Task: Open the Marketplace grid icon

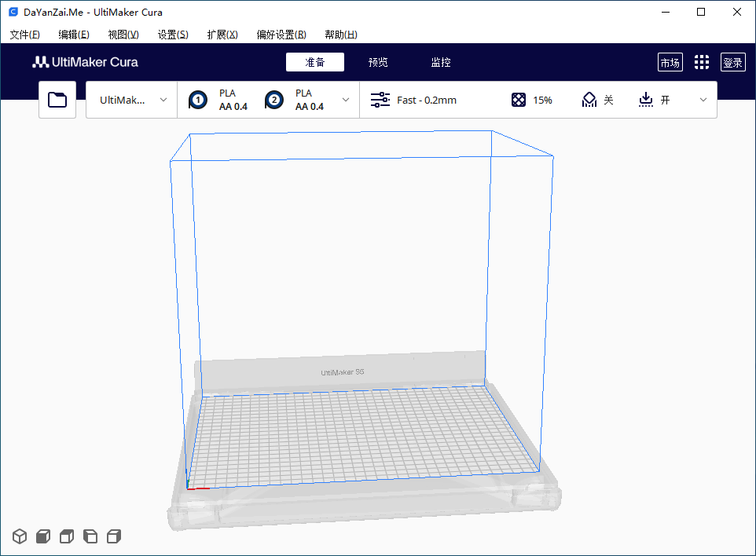Action: [702, 61]
